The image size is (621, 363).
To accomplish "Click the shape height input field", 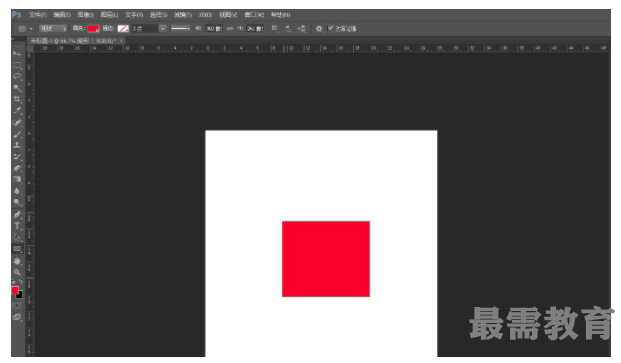I will pyautogui.click(x=255, y=29).
